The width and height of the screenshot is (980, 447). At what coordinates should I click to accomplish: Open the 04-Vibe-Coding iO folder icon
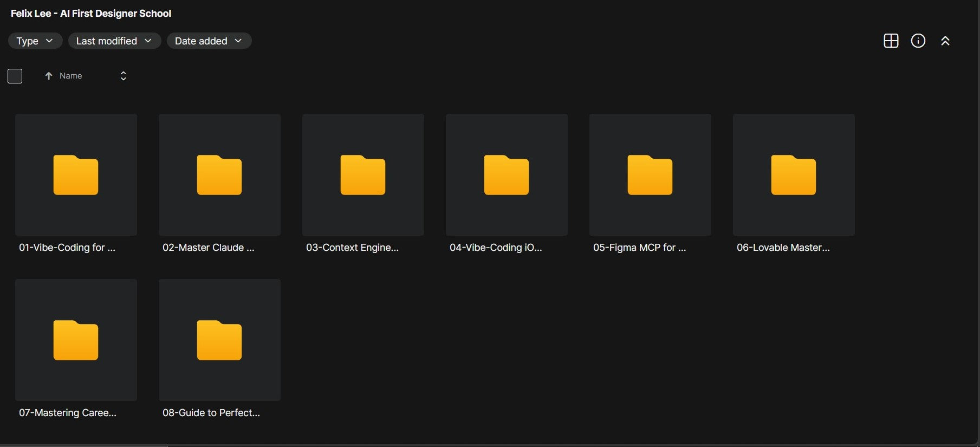pyautogui.click(x=507, y=174)
